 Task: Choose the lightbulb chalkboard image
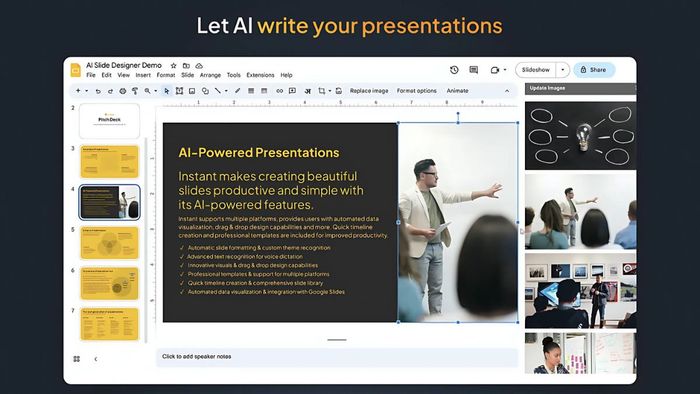(580, 136)
